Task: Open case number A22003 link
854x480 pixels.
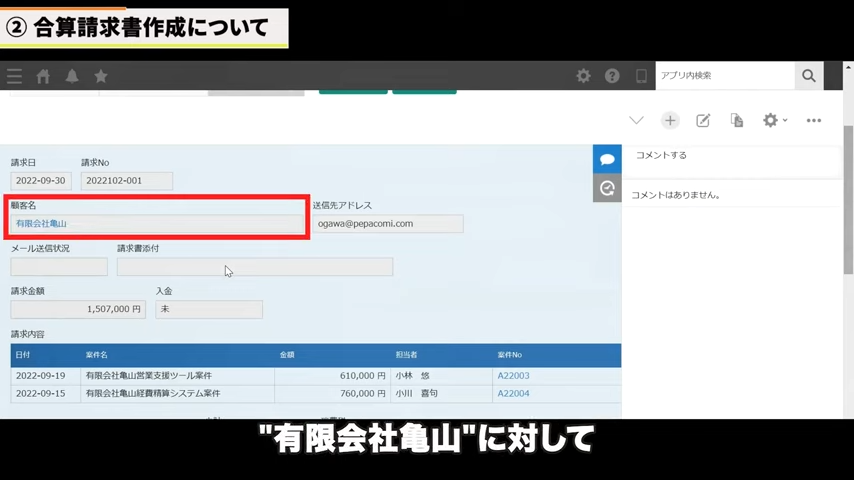Action: tap(513, 375)
